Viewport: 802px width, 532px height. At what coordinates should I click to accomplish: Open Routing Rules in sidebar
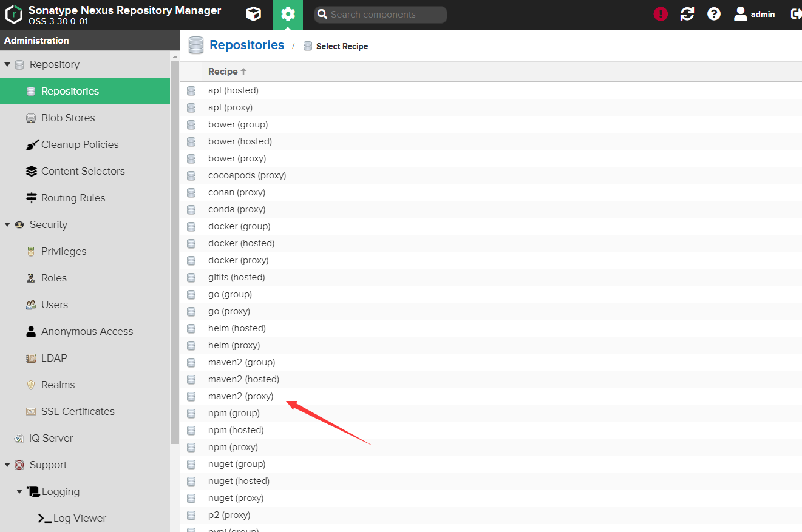85,198
